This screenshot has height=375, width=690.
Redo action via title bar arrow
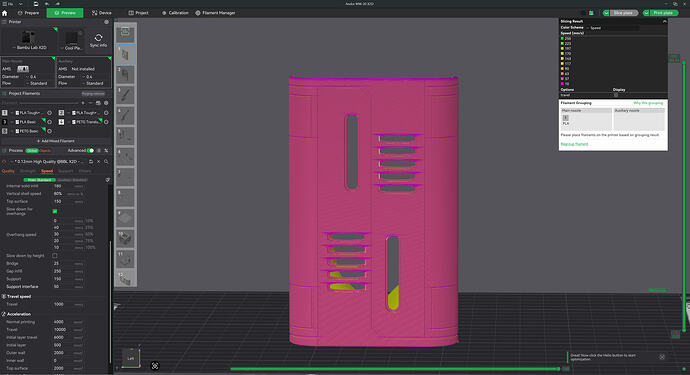coord(58,4)
